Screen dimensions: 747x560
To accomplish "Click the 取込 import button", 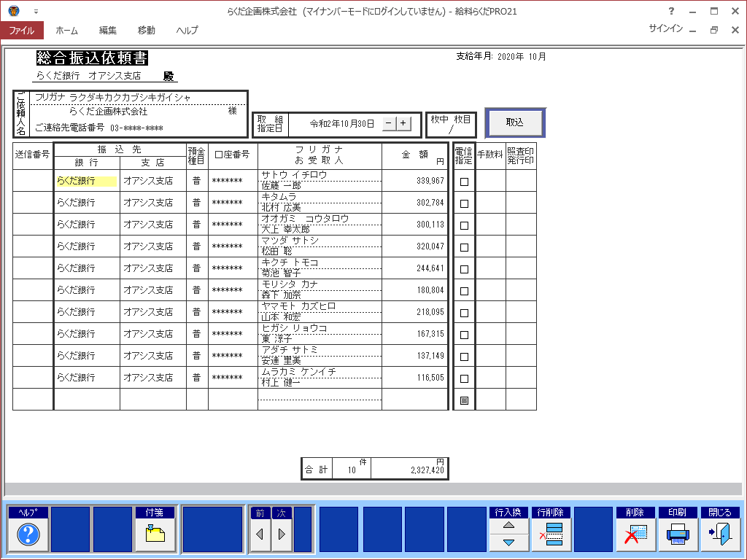I will pyautogui.click(x=514, y=122).
